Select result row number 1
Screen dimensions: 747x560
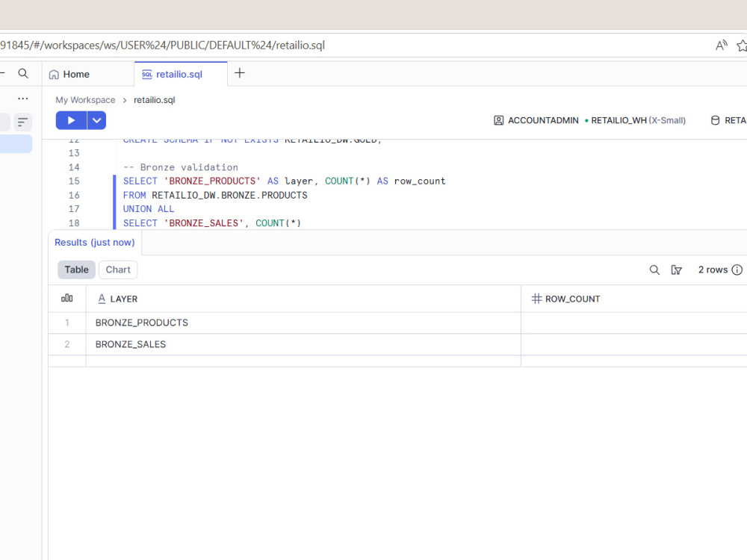point(67,323)
